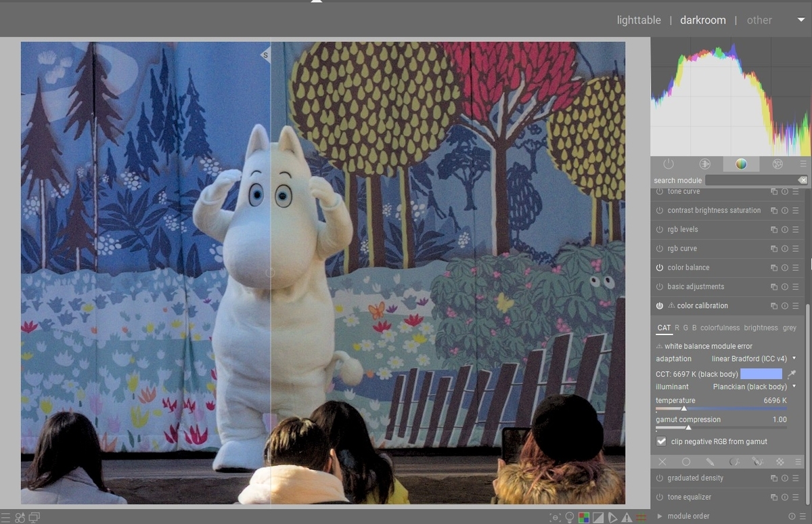Switch to the lighttable view
The height and width of the screenshot is (524, 812).
pos(639,20)
